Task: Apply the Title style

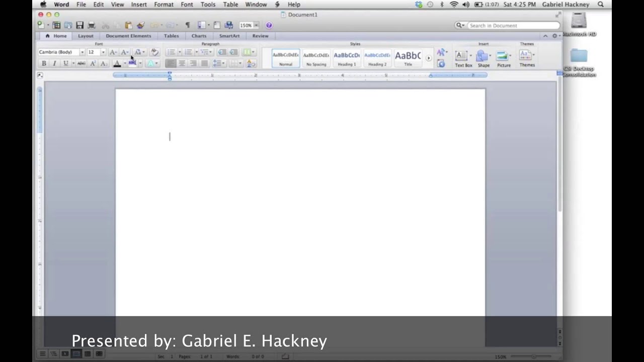Action: coord(408,58)
